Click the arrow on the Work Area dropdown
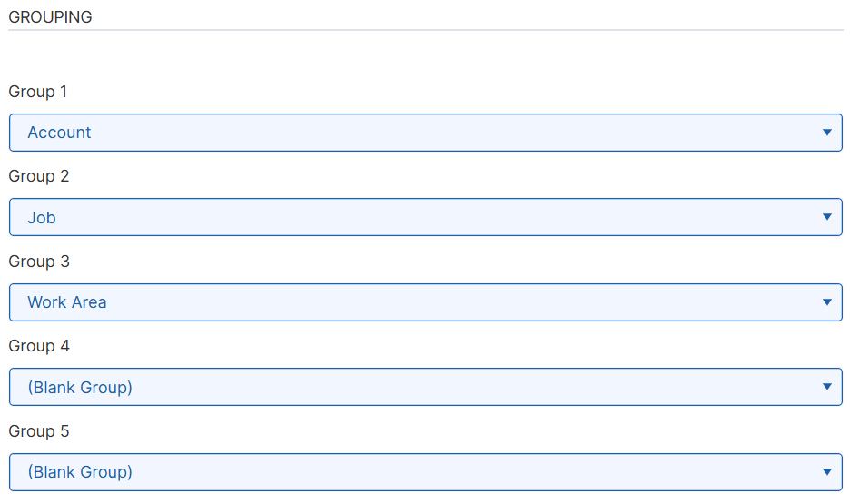This screenshot has width=850, height=504. click(826, 302)
